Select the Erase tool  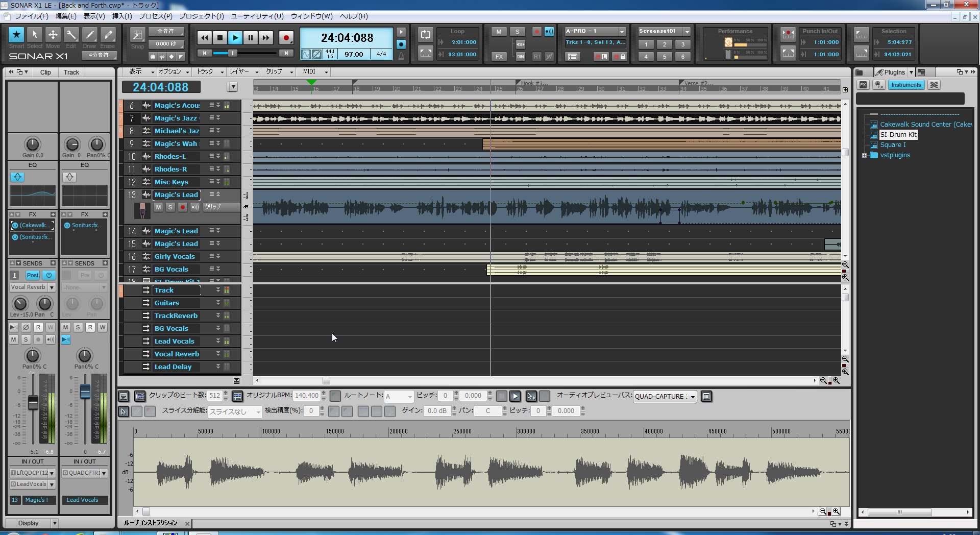108,35
